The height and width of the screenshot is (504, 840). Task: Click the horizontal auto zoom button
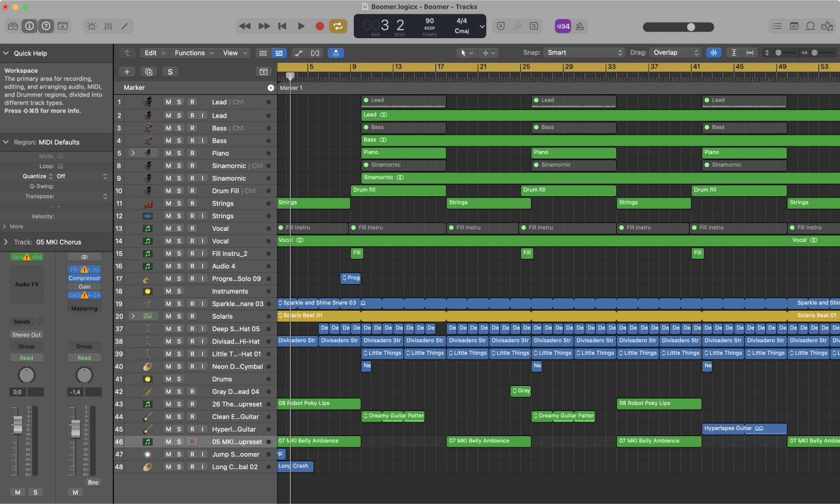pyautogui.click(x=750, y=52)
